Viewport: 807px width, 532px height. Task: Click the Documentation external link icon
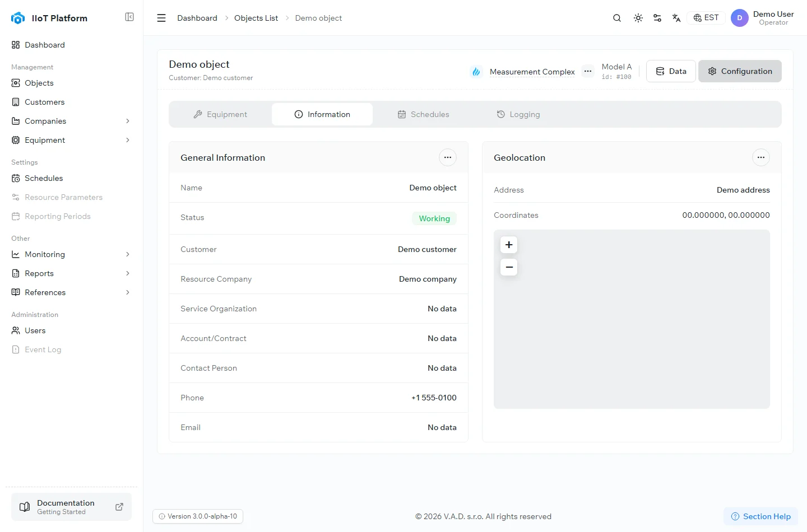119,507
